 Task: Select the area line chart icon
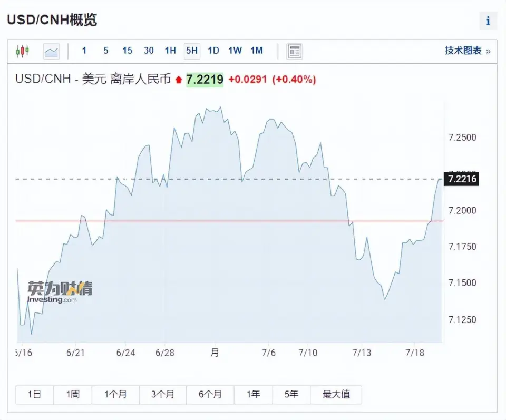52,51
